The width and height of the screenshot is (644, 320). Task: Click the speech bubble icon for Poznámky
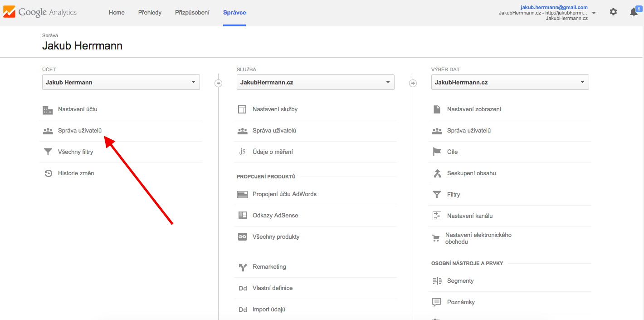click(x=437, y=302)
